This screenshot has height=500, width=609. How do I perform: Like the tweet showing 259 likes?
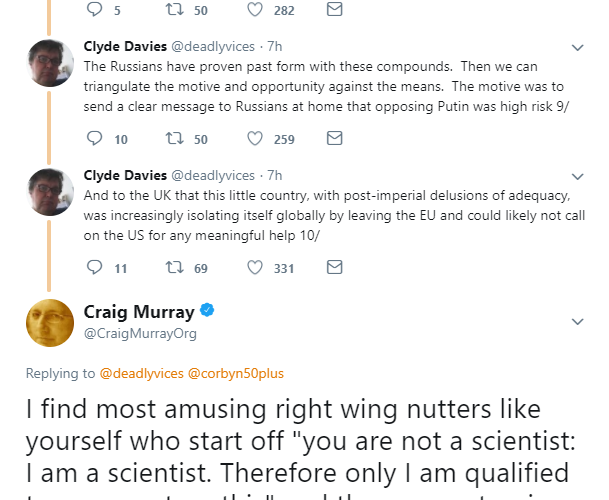(x=256, y=139)
